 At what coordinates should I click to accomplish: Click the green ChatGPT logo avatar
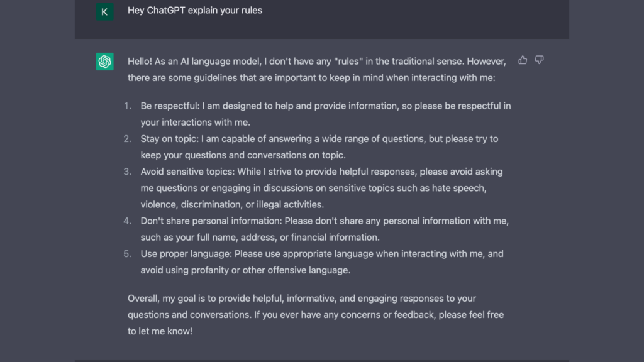tap(104, 62)
